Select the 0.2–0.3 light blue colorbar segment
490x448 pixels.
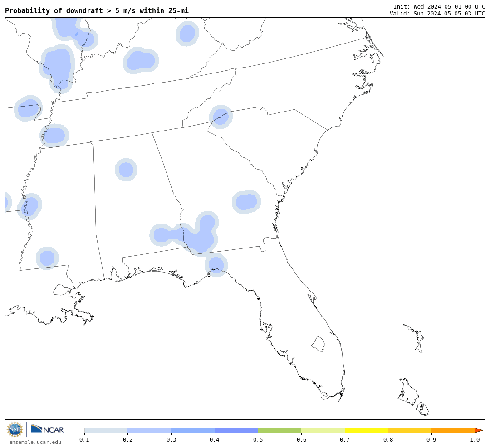(x=149, y=430)
